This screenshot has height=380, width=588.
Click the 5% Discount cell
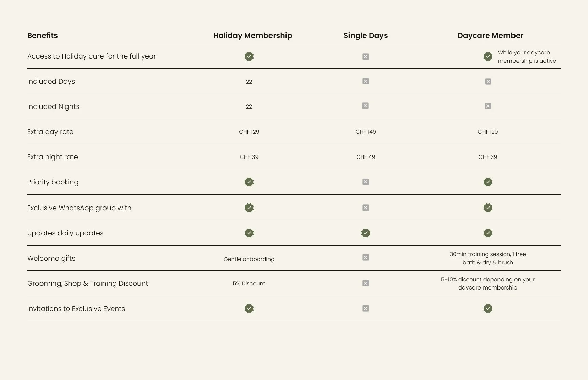point(249,283)
